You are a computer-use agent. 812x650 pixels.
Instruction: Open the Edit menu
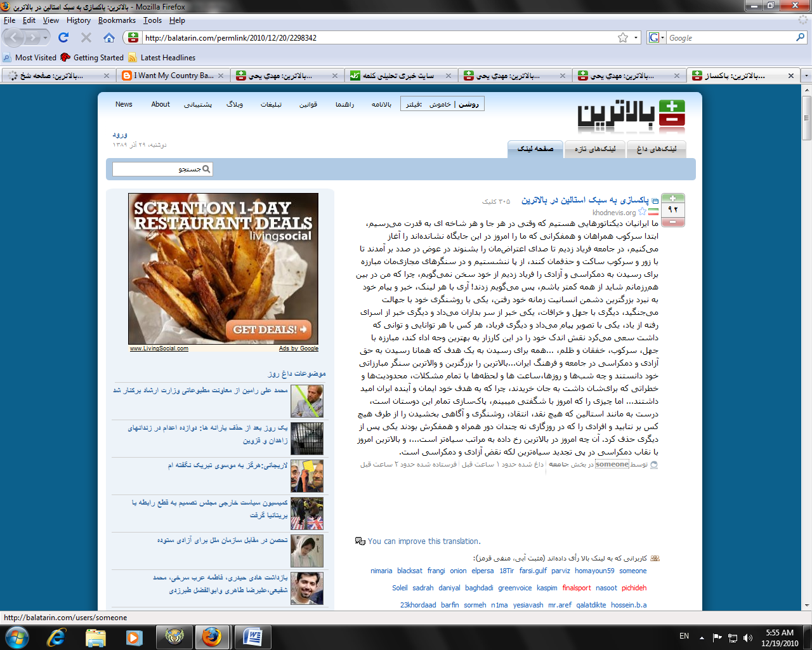29,20
